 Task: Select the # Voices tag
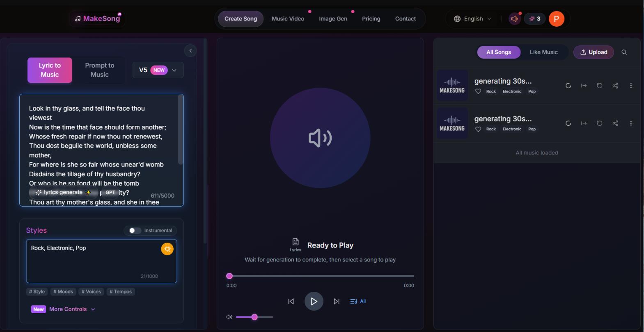tap(91, 292)
